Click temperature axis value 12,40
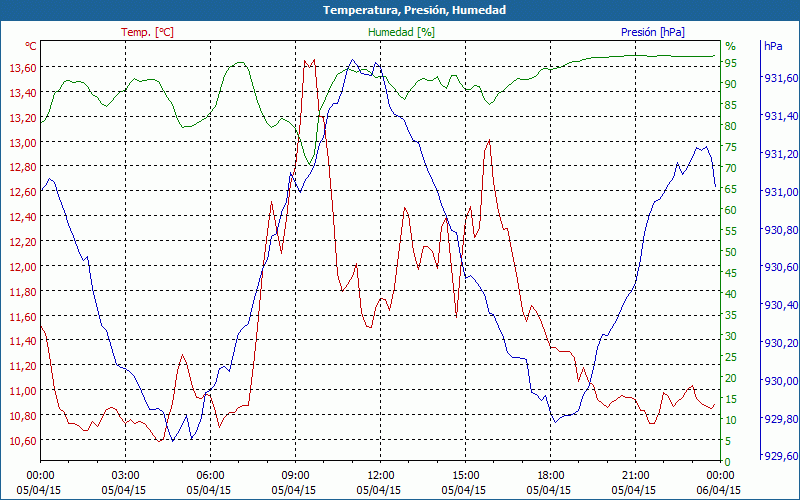This screenshot has height=500, width=800. click(23, 217)
